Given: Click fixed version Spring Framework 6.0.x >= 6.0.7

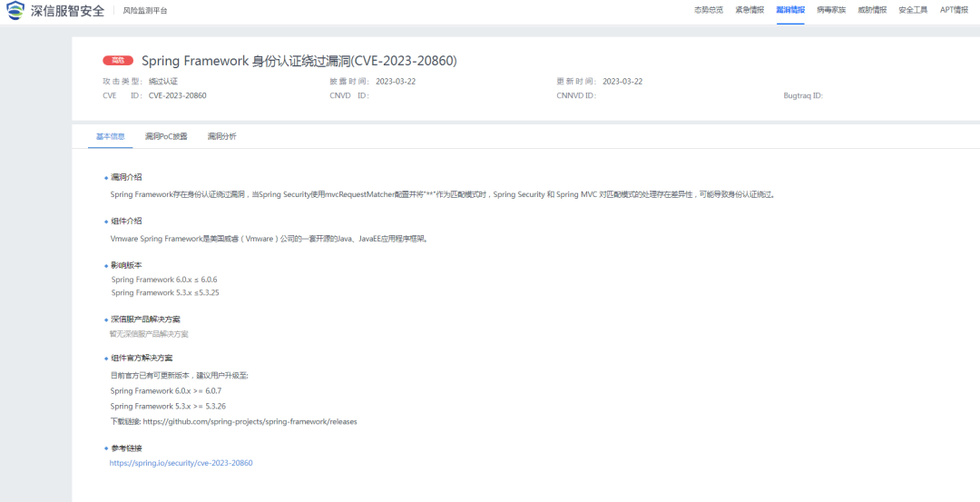Looking at the screenshot, I should coord(166,390).
